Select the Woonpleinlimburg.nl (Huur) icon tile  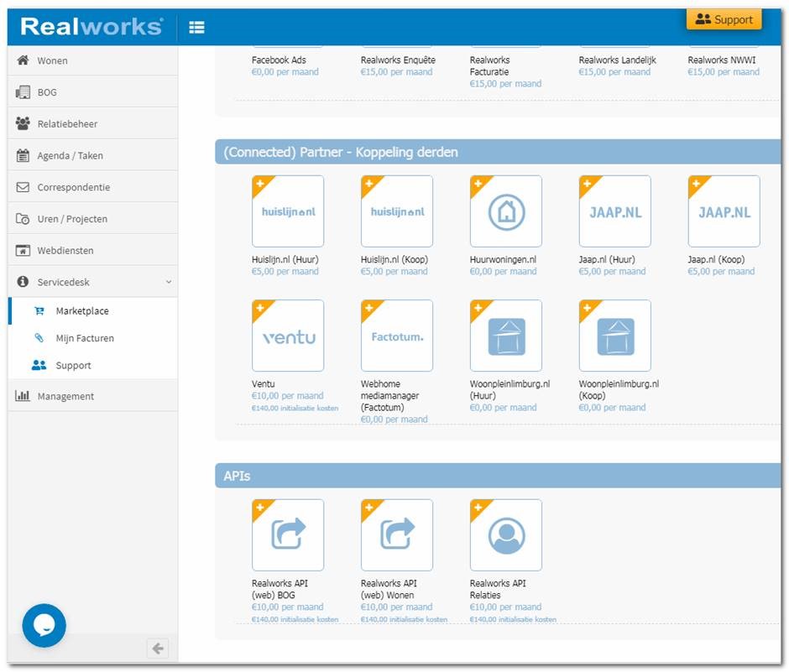pos(506,336)
